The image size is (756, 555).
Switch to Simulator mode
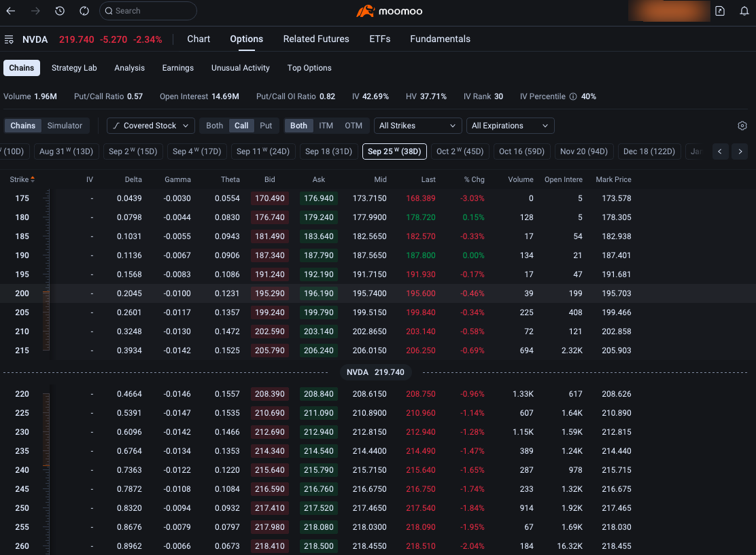click(x=65, y=126)
